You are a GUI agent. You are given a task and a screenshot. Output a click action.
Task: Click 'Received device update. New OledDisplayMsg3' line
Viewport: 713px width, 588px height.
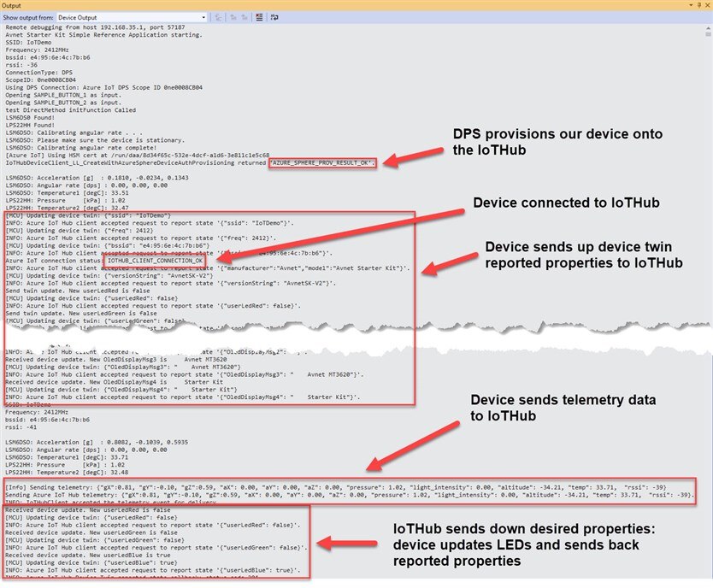click(116, 359)
